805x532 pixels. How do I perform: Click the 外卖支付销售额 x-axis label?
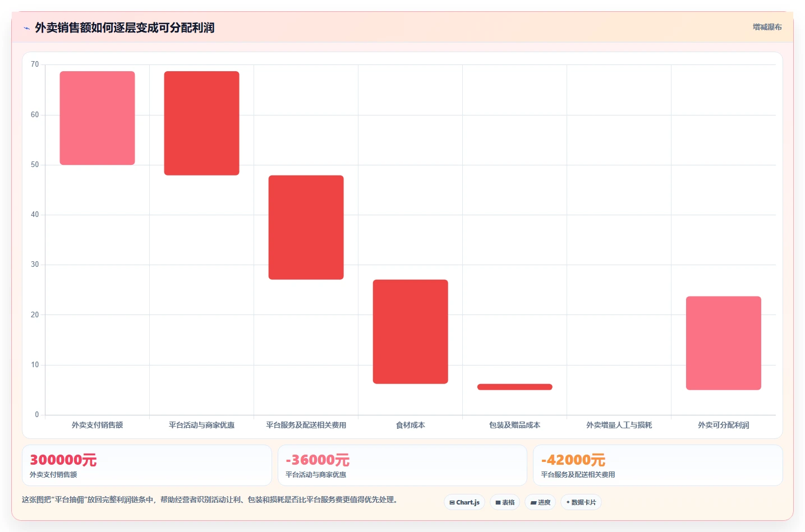point(98,425)
